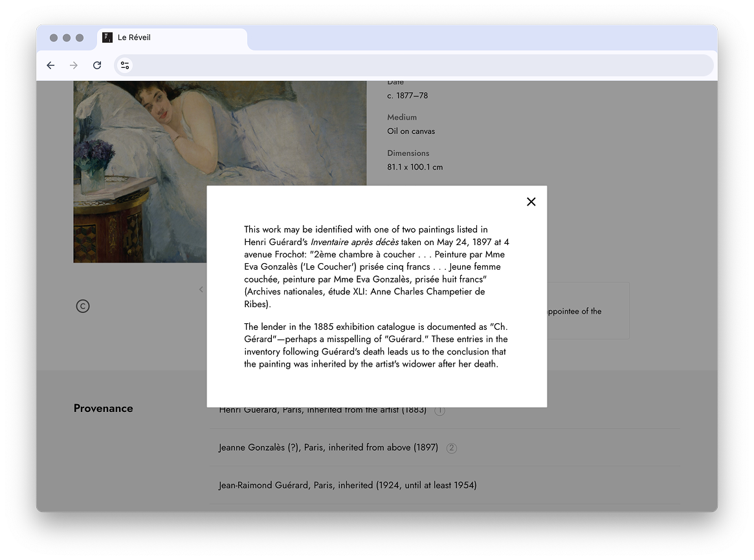Open footnote 1 beside Henri Guérard entry
The image size is (754, 560).
tap(439, 411)
